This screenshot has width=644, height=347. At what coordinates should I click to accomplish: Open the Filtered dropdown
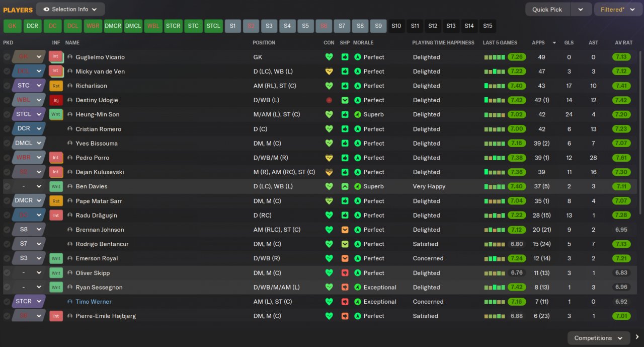tap(618, 9)
